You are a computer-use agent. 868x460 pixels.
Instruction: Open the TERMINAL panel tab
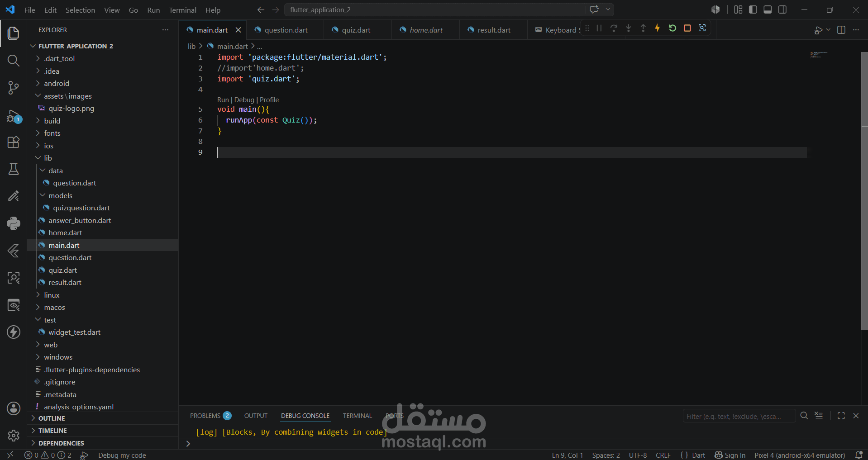pyautogui.click(x=358, y=416)
